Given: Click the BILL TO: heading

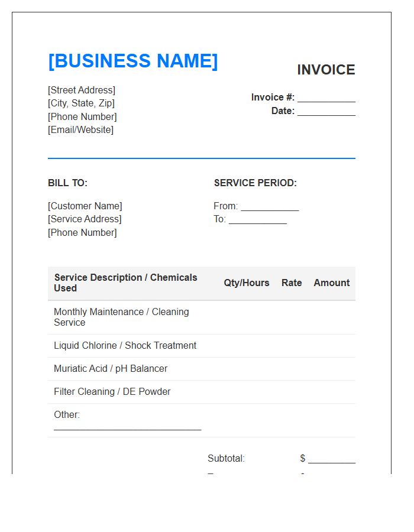Looking at the screenshot, I should (67, 183).
